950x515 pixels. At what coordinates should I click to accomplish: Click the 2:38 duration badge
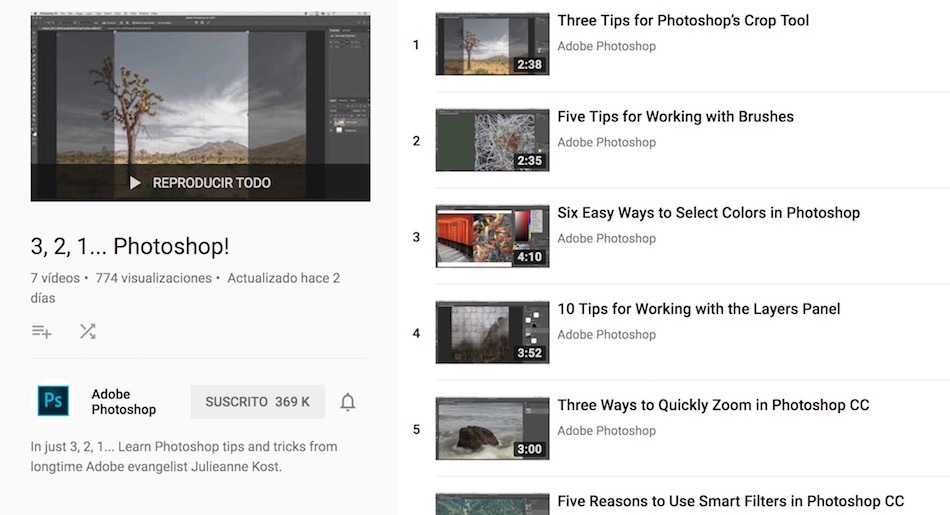[529, 64]
